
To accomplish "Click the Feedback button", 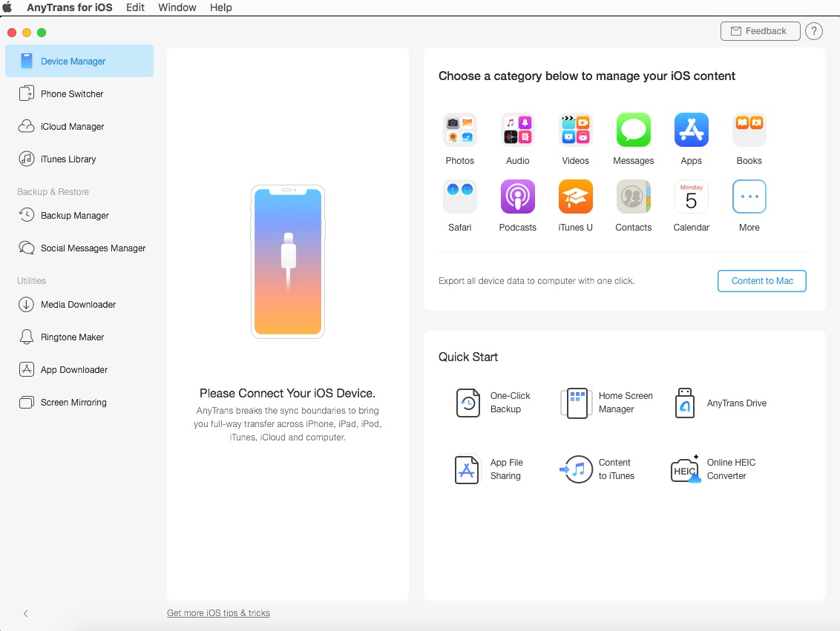I will 760,31.
